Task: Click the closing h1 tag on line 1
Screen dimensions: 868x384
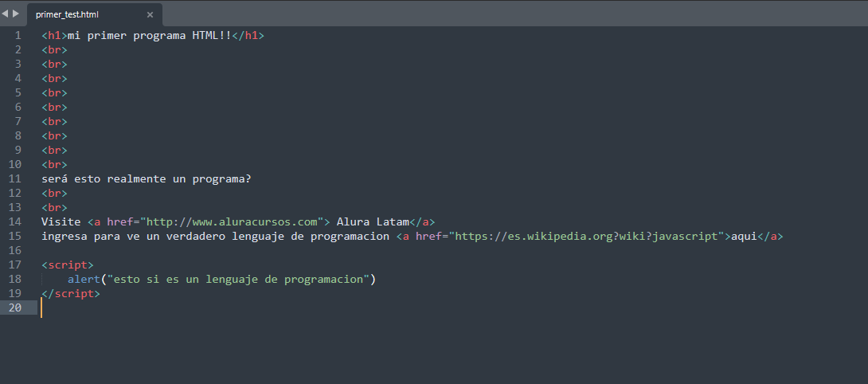Action: 248,36
